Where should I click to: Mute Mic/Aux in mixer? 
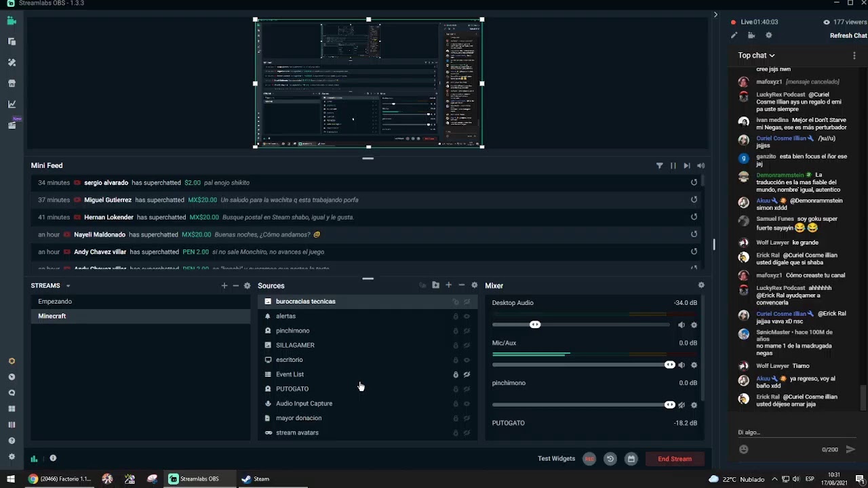pos(682,365)
